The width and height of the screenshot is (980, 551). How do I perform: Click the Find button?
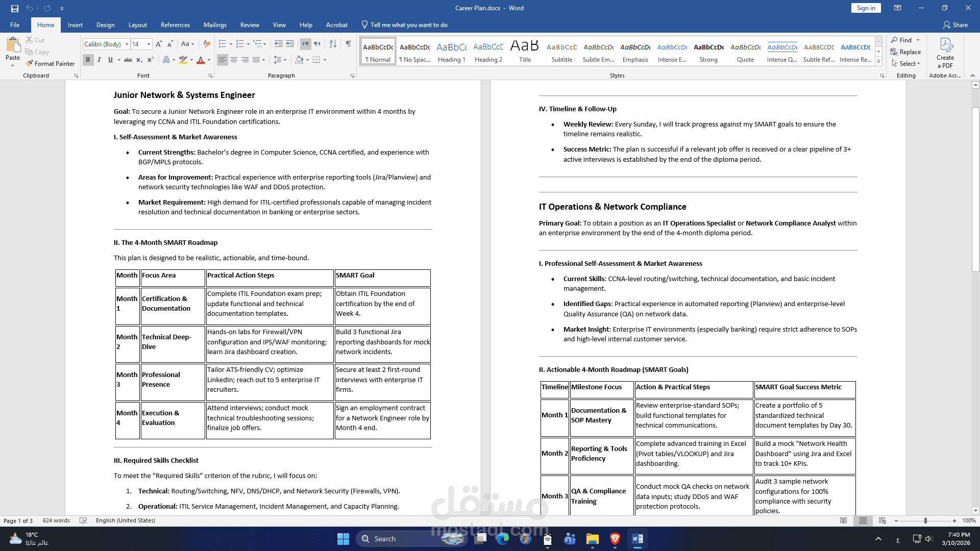(901, 40)
